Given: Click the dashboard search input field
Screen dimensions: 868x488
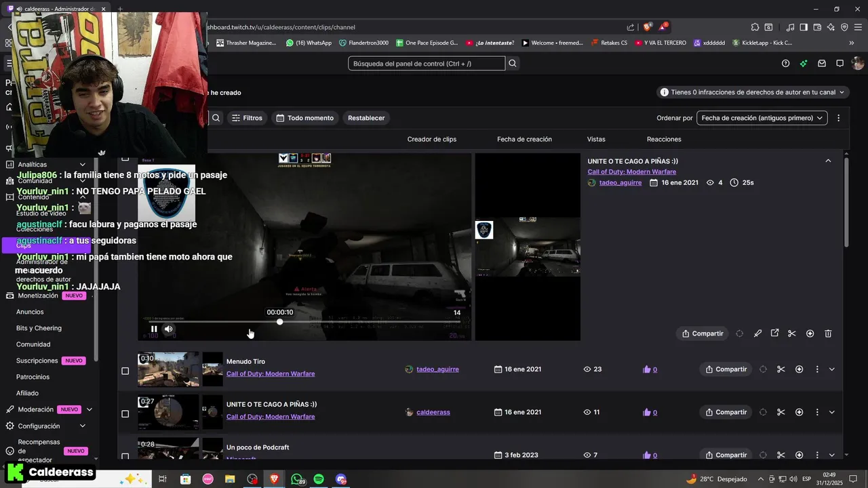Looking at the screenshot, I should [427, 63].
